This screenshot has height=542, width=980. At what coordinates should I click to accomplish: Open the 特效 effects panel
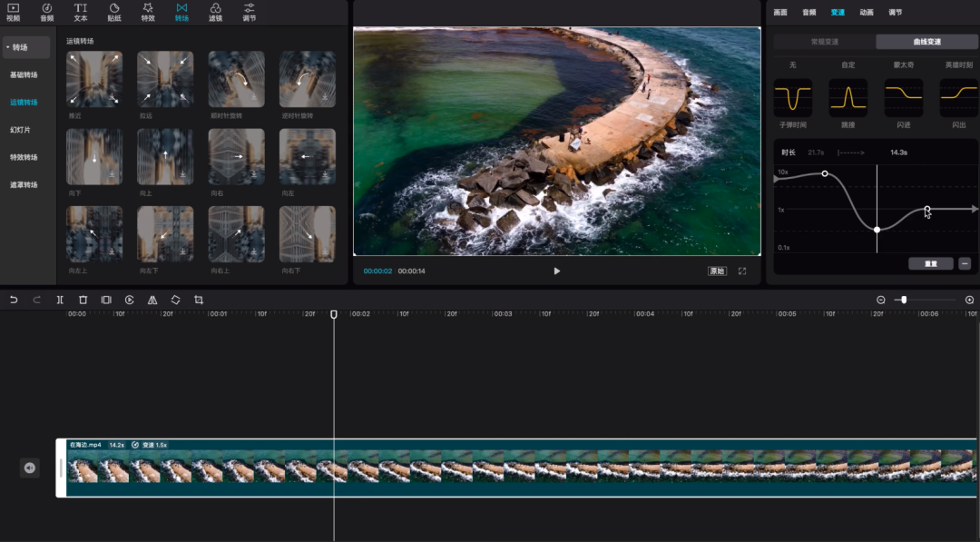click(x=148, y=12)
